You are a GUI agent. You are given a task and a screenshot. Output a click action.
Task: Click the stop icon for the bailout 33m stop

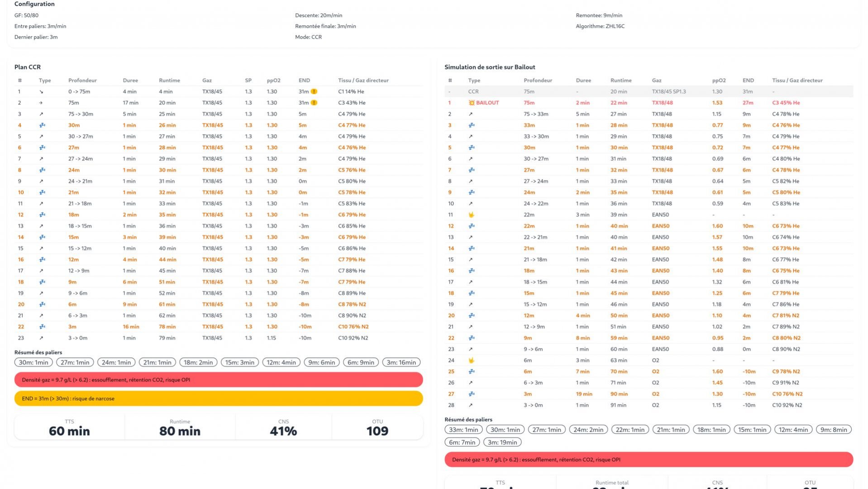pyautogui.click(x=471, y=125)
